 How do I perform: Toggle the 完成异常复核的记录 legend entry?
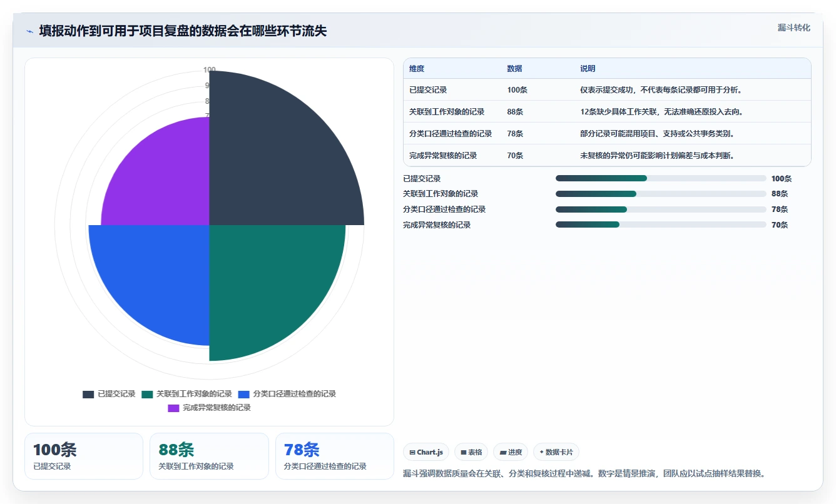209,408
